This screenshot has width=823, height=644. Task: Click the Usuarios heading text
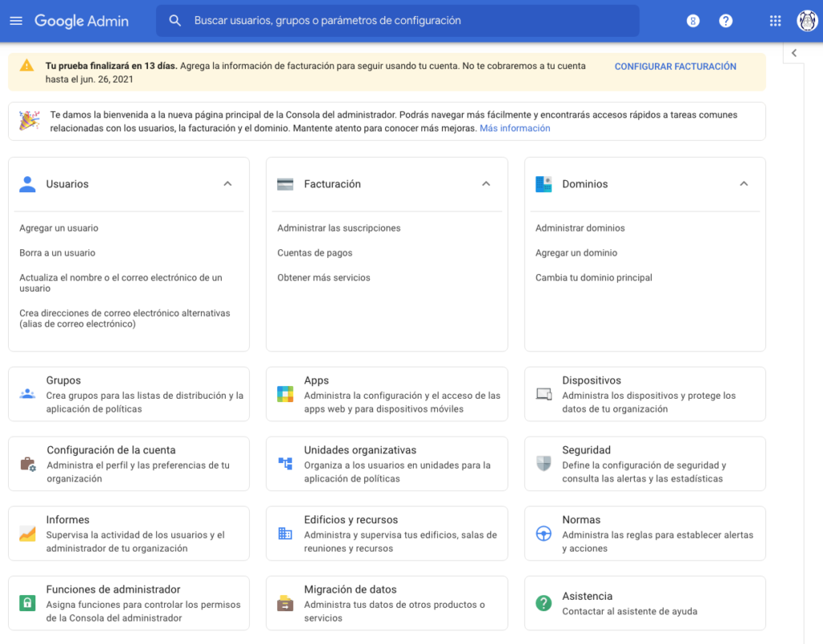68,184
